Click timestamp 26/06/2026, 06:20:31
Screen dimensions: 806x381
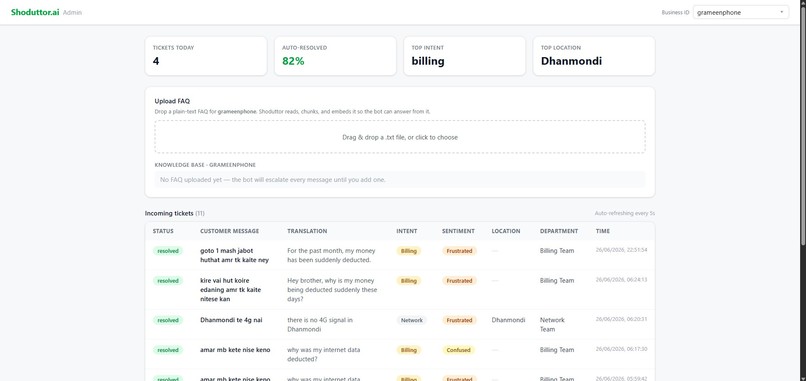[x=621, y=319]
